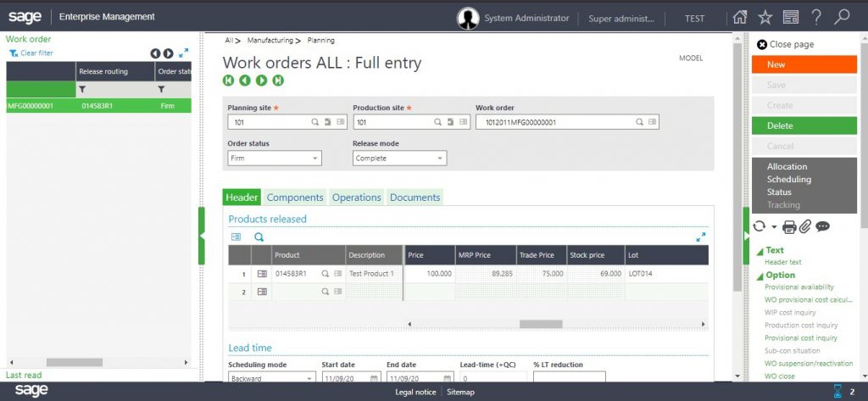
Task: Click the % LT reduction input field
Action: [569, 378]
